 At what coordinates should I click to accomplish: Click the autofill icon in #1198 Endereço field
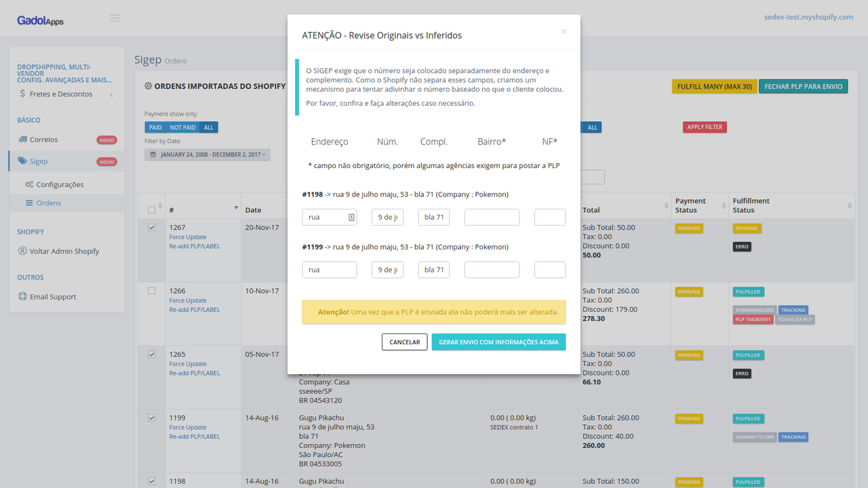point(351,217)
